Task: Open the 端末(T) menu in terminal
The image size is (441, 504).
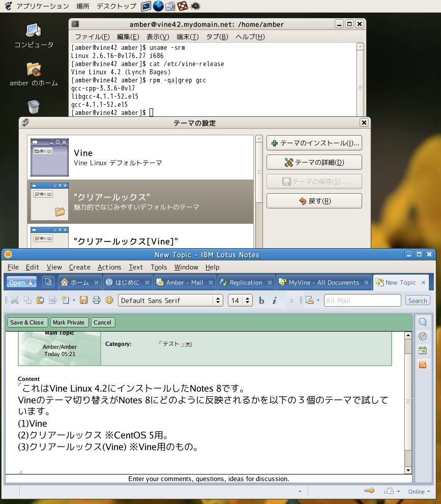Action: (x=188, y=37)
